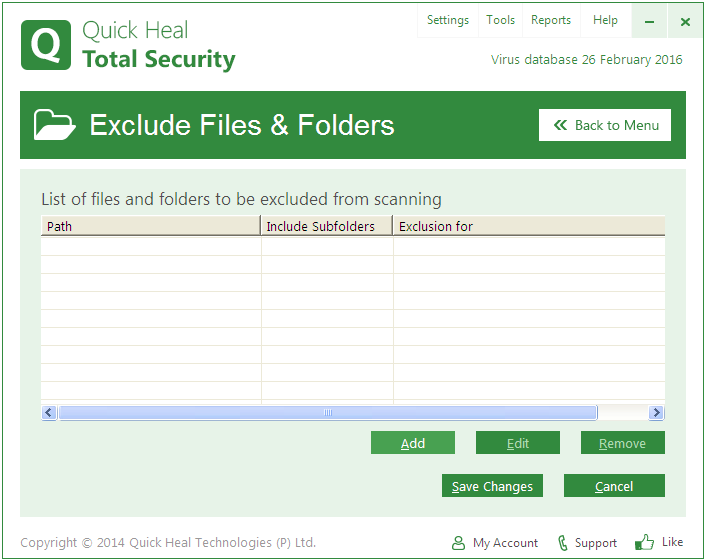Click the scrollbar right arrow
The image size is (705, 560).
(656, 412)
